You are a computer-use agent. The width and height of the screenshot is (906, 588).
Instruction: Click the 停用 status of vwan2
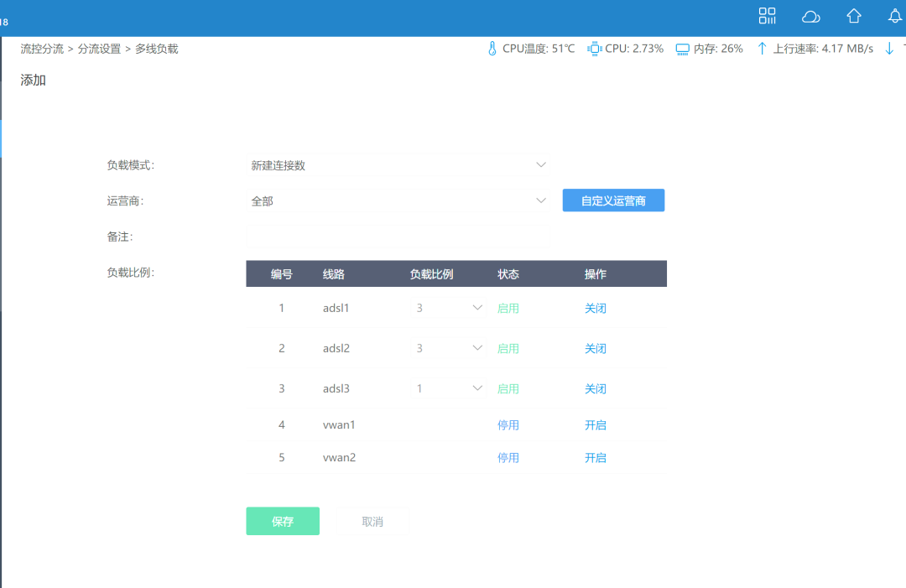[x=508, y=457]
